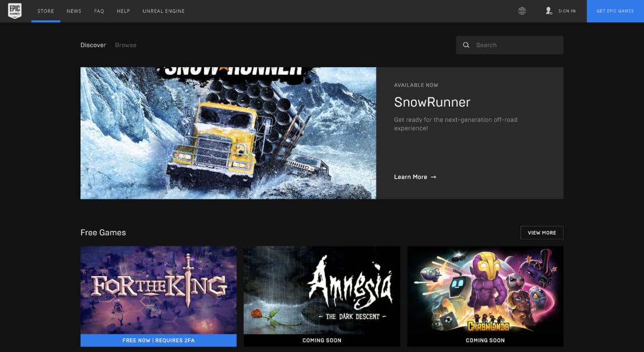Open the Store menu item

click(x=46, y=11)
